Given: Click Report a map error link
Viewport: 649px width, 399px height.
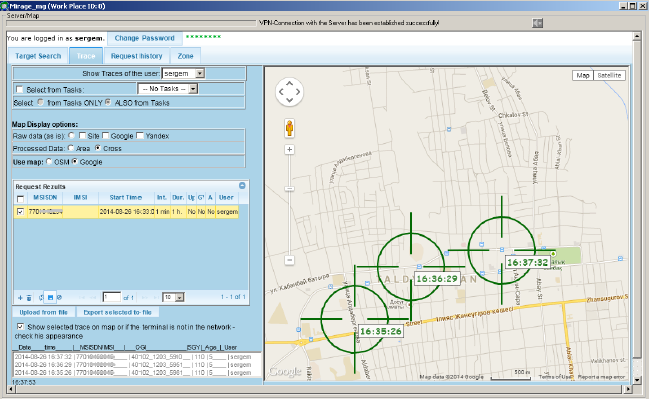Looking at the screenshot, I should coord(601,377).
